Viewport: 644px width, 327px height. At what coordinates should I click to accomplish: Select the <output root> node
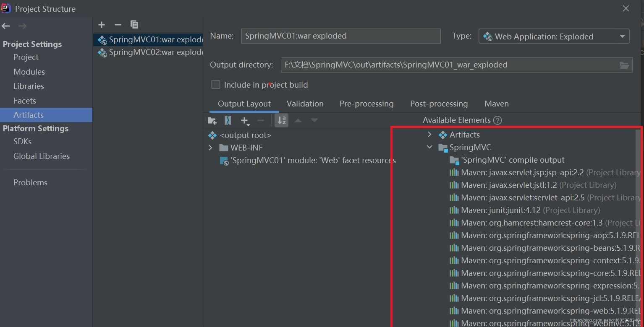pyautogui.click(x=240, y=135)
